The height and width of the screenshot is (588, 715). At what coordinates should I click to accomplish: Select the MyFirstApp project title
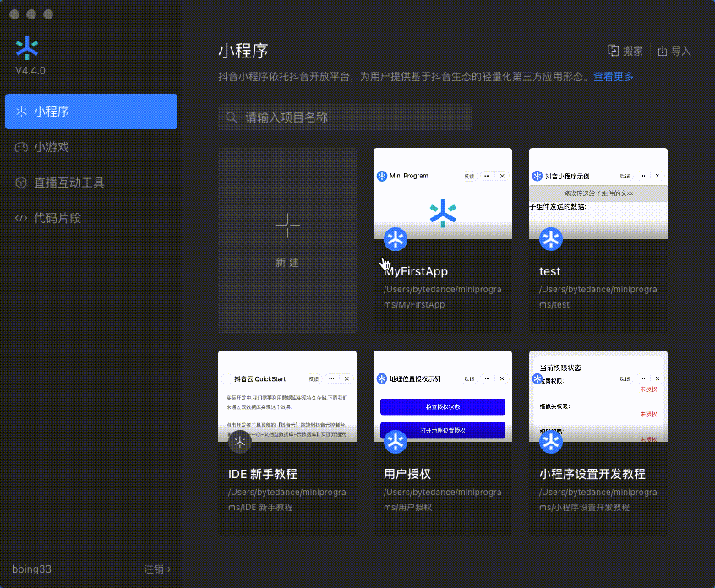pyautogui.click(x=416, y=272)
